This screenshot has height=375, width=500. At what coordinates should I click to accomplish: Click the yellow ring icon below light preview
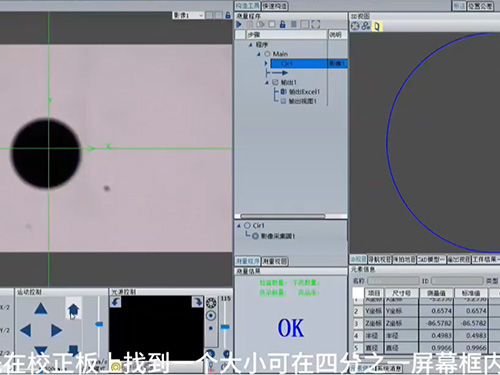point(116,367)
